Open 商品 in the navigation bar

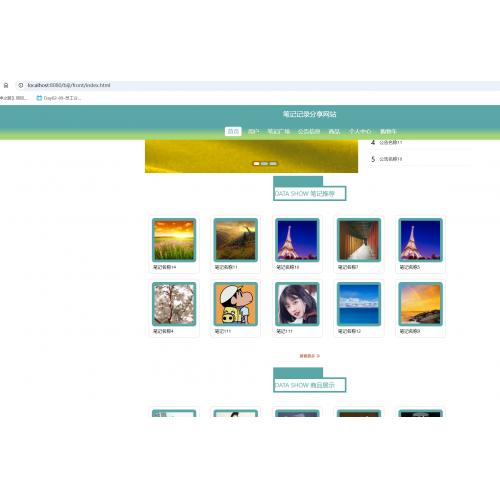click(x=334, y=131)
